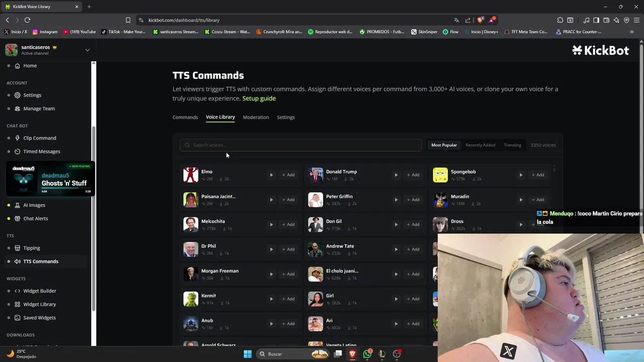Play the Spongebob voice preview
The width and height of the screenshot is (644, 362).
pyautogui.click(x=521, y=175)
